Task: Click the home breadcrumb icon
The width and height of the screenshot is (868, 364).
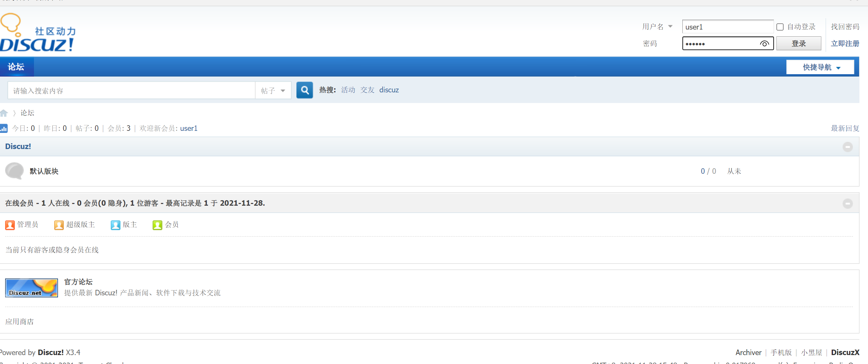Action: [4, 113]
